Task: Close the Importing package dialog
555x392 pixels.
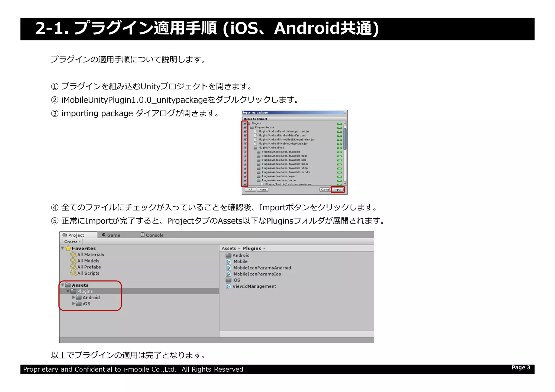Action: (345, 113)
